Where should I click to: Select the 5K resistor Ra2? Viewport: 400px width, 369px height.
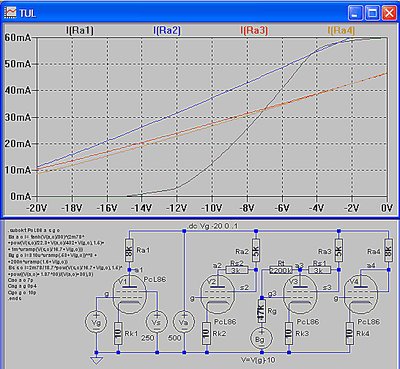click(256, 250)
